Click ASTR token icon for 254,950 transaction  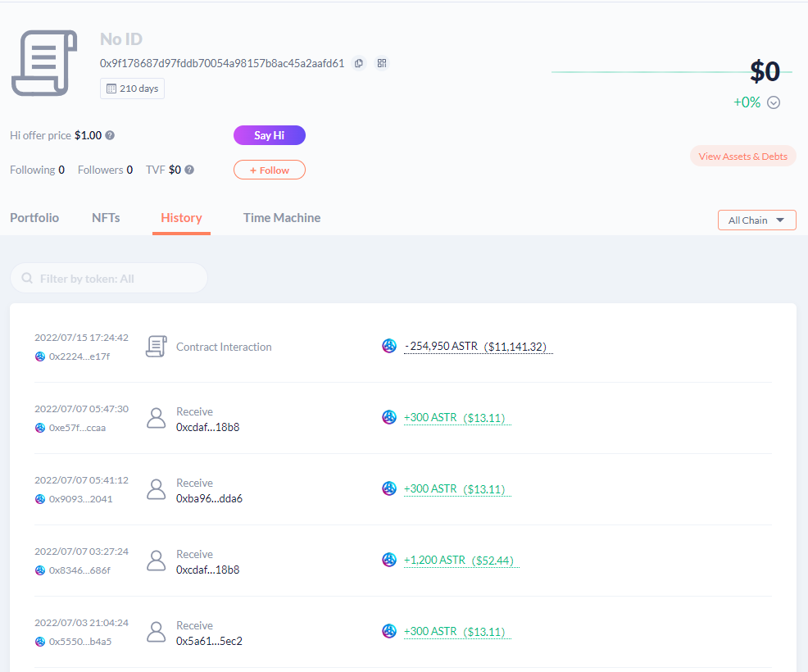click(389, 346)
